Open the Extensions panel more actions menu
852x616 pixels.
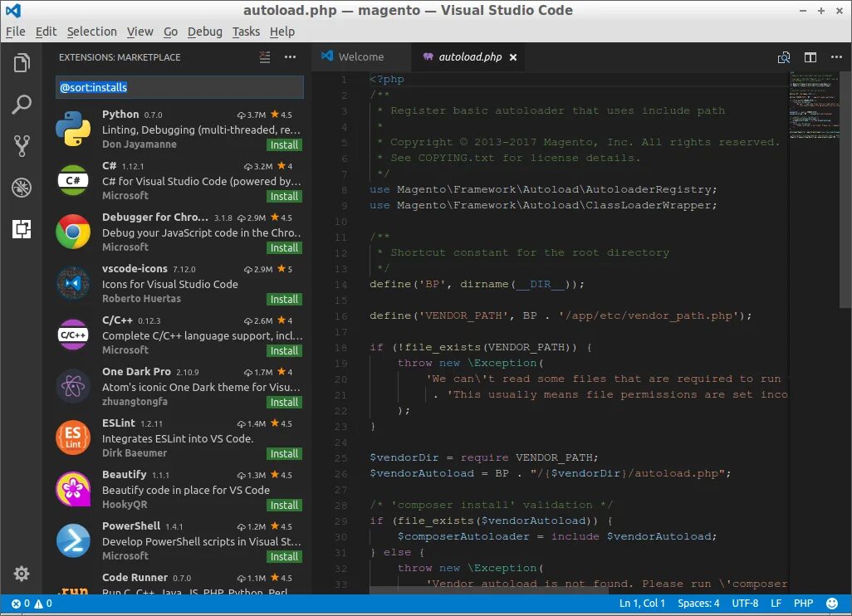290,57
